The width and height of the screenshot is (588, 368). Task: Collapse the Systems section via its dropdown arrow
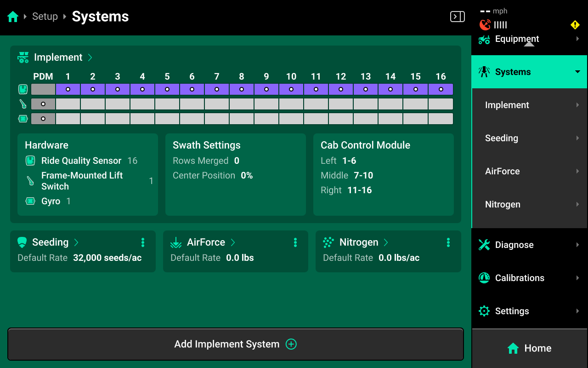click(x=577, y=72)
